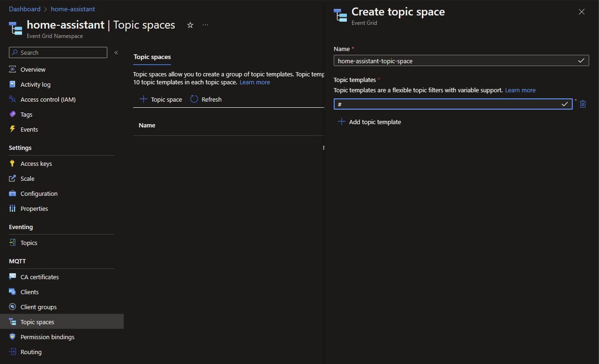
Task: Click the topic template field containing #
Action: click(453, 104)
